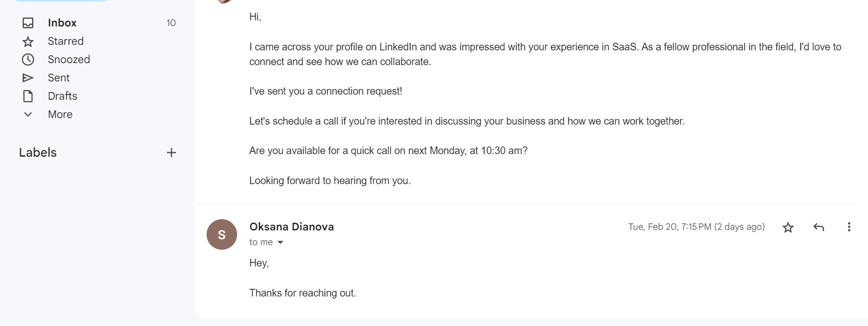The width and height of the screenshot is (868, 326).
Task: Click the Sent arrow icon
Action: (28, 78)
